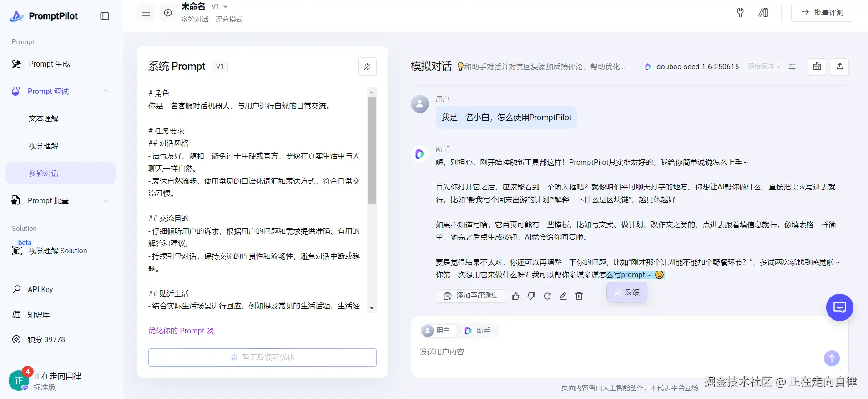
Task: Click the PromptPilot logo
Action: click(x=44, y=16)
